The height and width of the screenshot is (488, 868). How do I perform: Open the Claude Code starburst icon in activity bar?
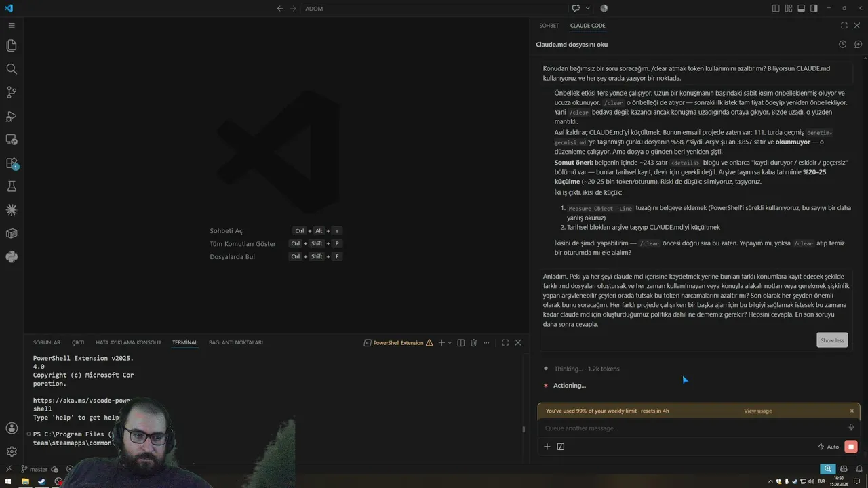(12, 210)
